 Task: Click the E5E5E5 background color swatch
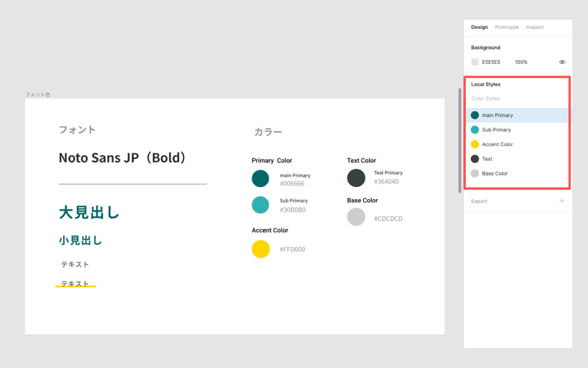(474, 62)
